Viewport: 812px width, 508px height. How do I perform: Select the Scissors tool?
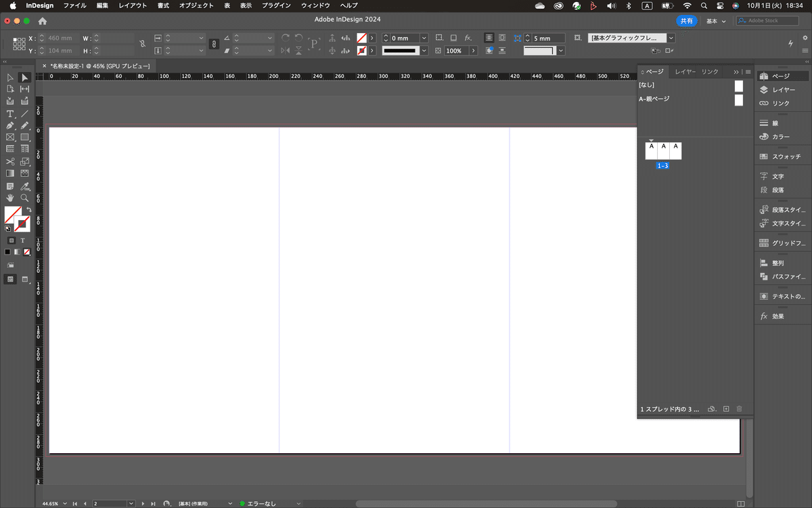tap(10, 162)
